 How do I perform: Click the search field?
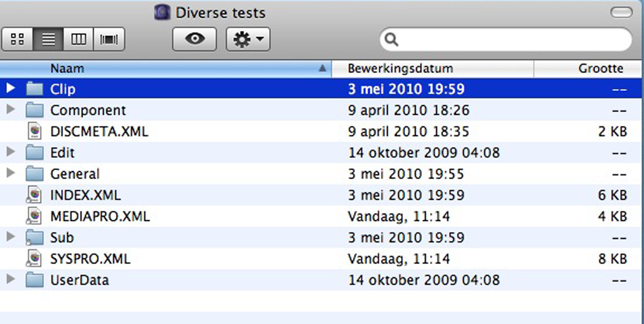coord(509,39)
